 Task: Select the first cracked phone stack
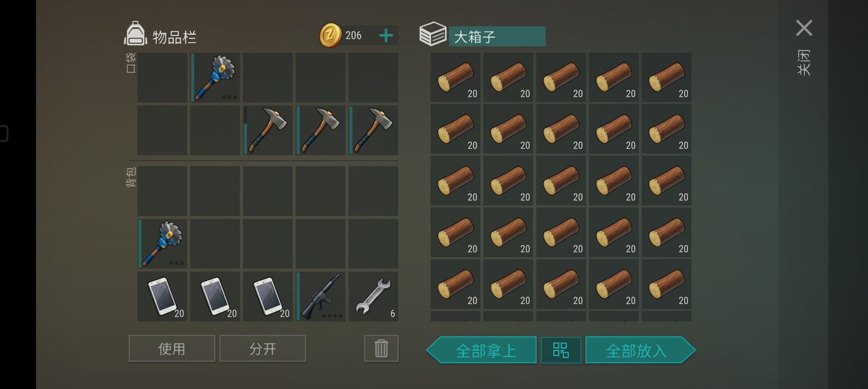162,296
